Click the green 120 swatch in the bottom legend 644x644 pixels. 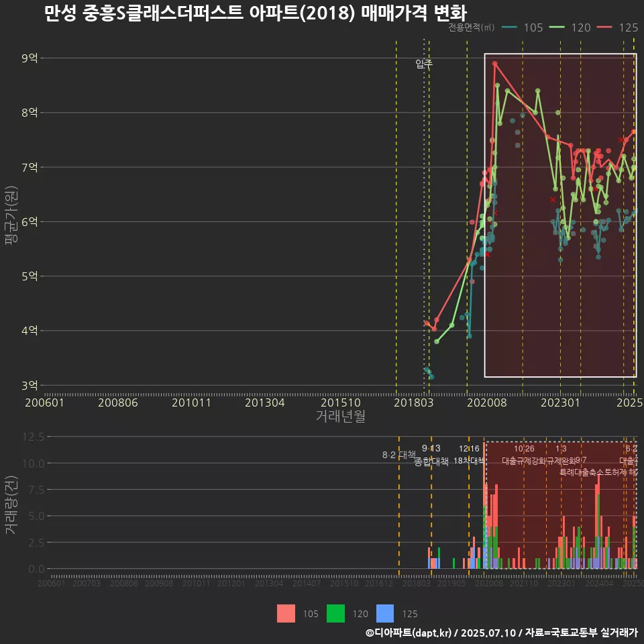[x=335, y=613]
